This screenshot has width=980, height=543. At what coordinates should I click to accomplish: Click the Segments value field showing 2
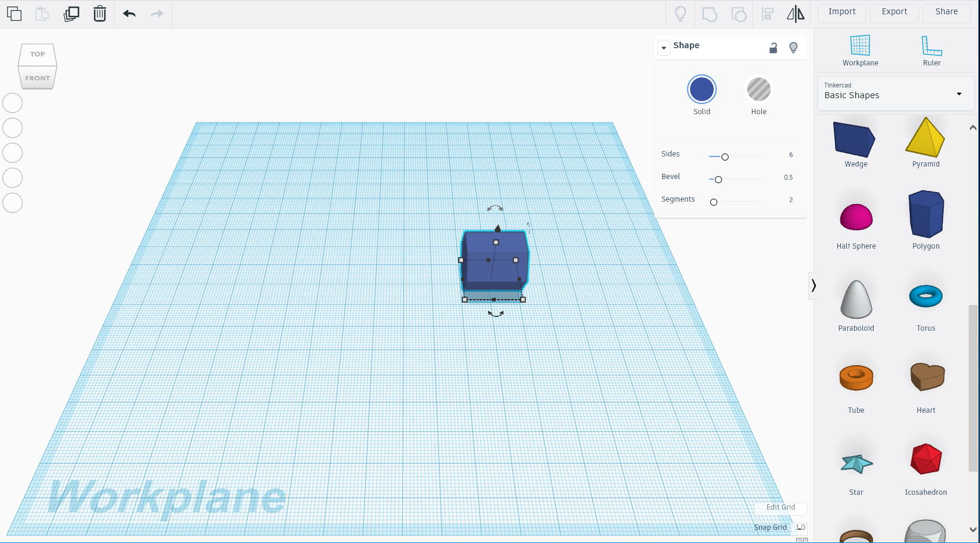click(790, 200)
